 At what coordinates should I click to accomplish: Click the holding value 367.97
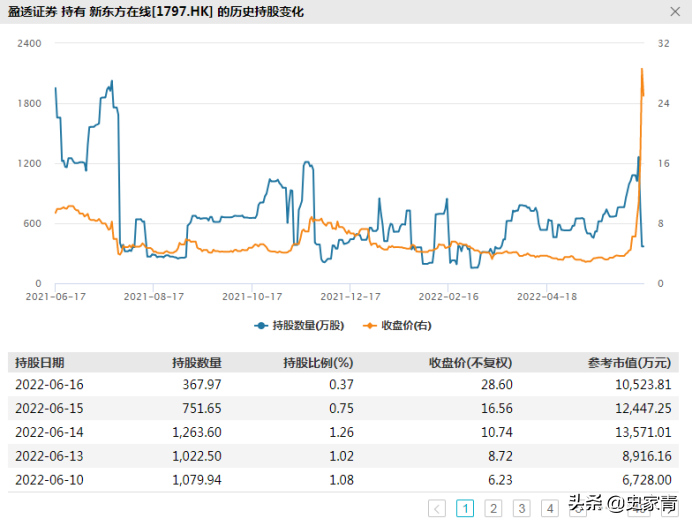tap(202, 385)
